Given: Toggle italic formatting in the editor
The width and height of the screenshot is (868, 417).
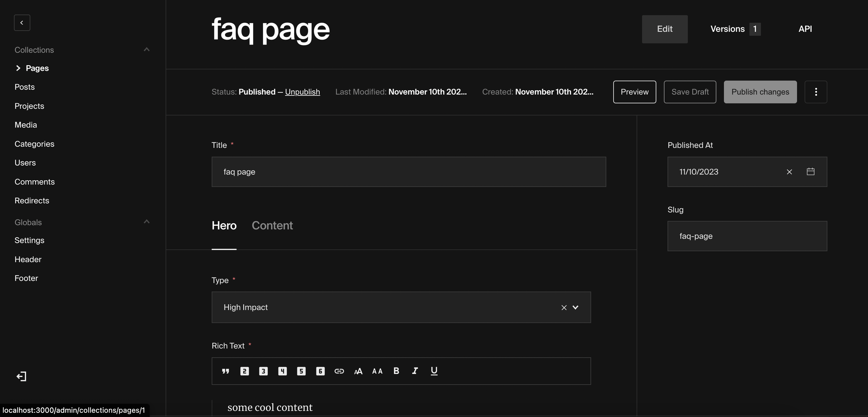Looking at the screenshot, I should pyautogui.click(x=415, y=371).
